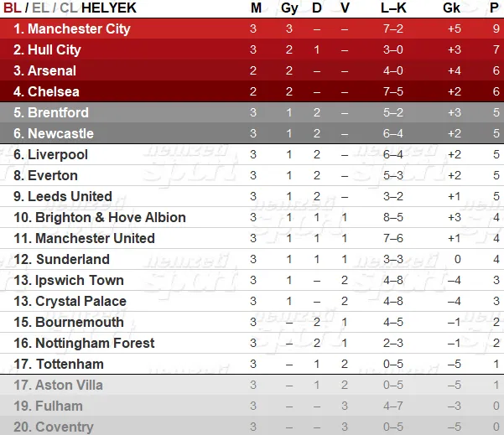Click the P points column header
The height and width of the screenshot is (435, 504).
[x=494, y=8]
